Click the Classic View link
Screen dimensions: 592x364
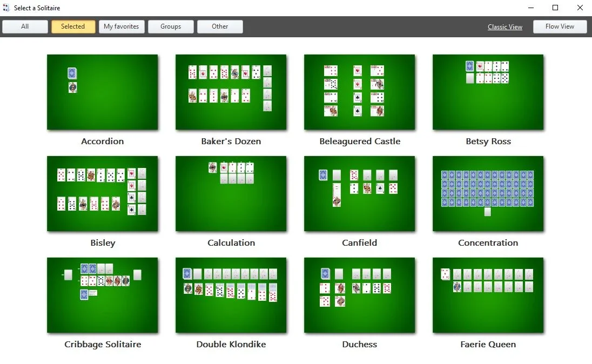[505, 27]
